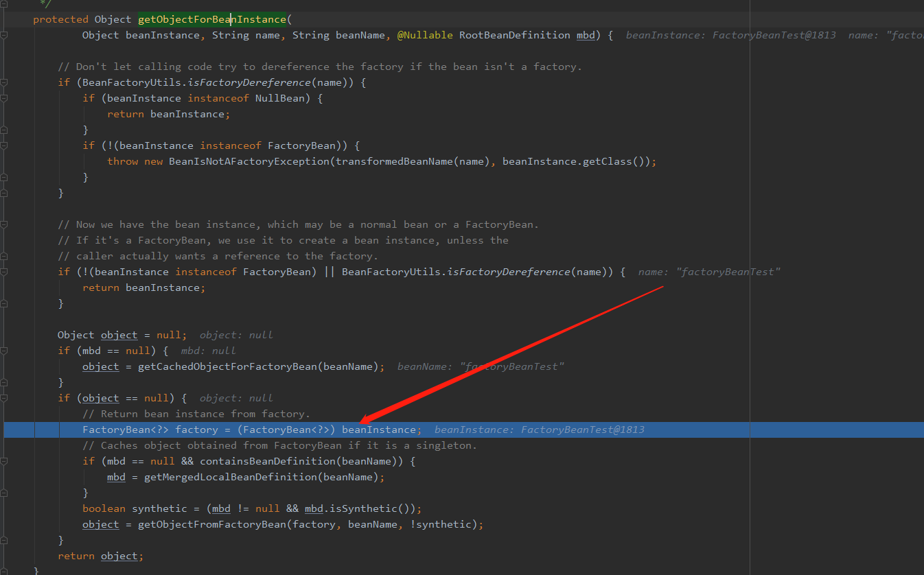Click the 'boolean' keyword
The width and height of the screenshot is (924, 575).
tap(104, 508)
